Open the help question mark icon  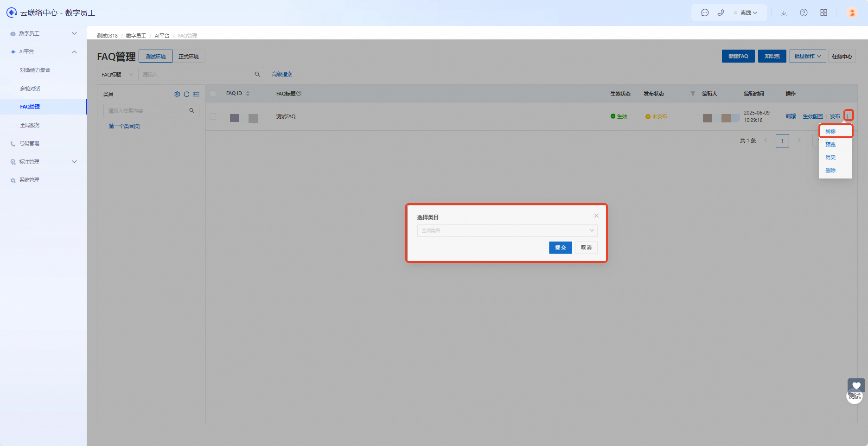pyautogui.click(x=804, y=13)
